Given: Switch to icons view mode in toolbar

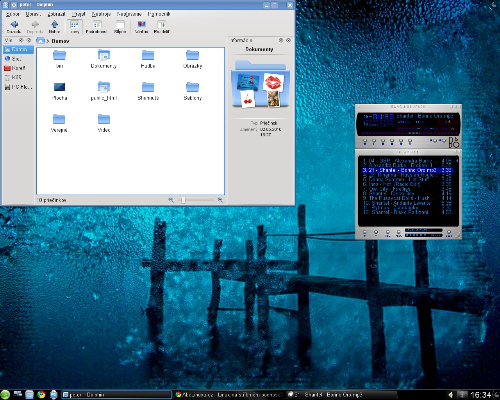Looking at the screenshot, I should pos(74,27).
